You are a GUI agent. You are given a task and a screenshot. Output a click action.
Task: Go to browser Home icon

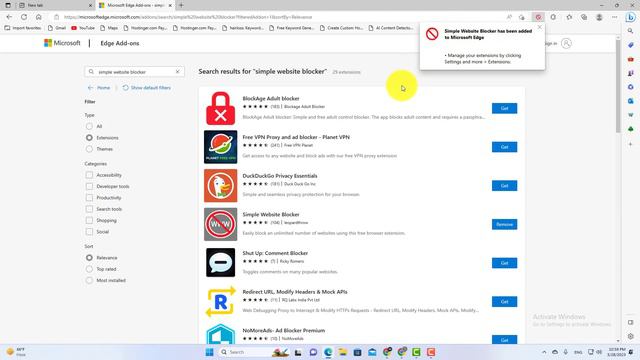click(x=39, y=17)
